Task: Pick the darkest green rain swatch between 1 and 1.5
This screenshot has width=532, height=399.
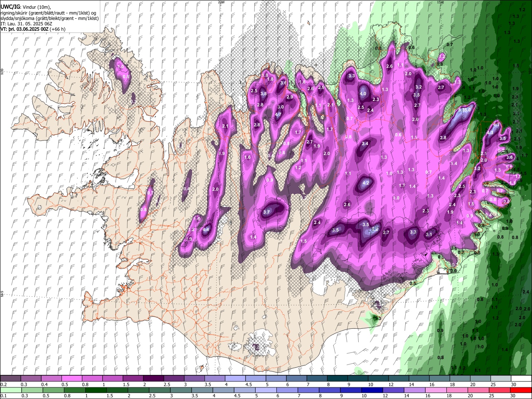Action: 96,390
